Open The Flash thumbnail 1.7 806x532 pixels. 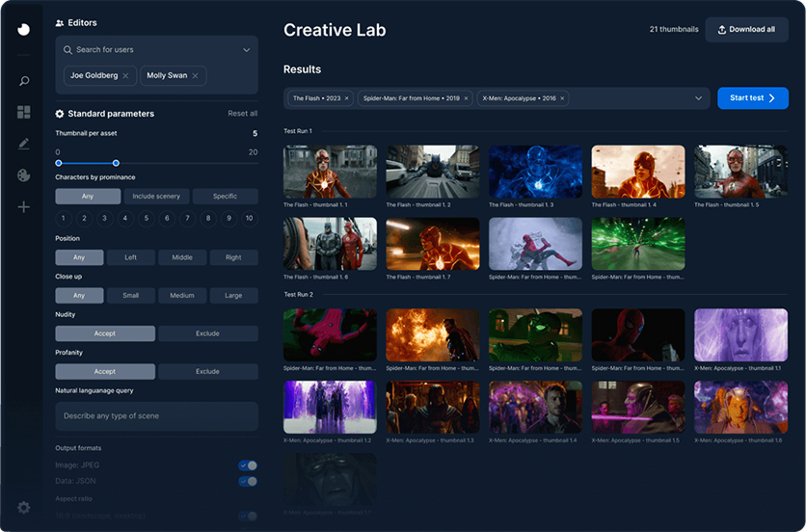[x=433, y=244]
